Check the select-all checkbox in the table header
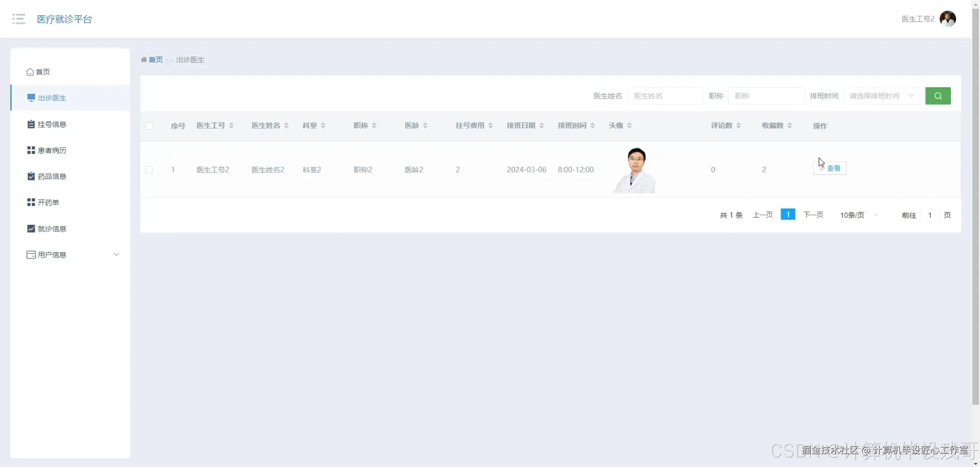Viewport: 980px width, 467px height. click(149, 125)
